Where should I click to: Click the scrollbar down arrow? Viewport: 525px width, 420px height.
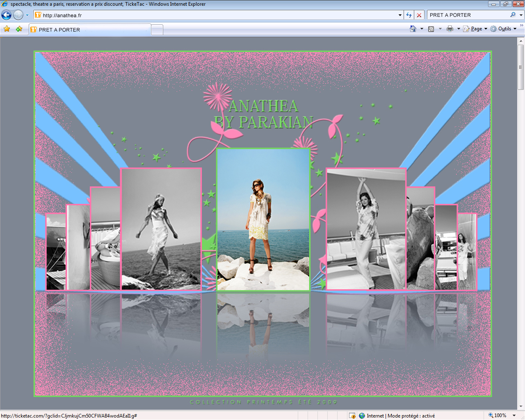pos(521,406)
